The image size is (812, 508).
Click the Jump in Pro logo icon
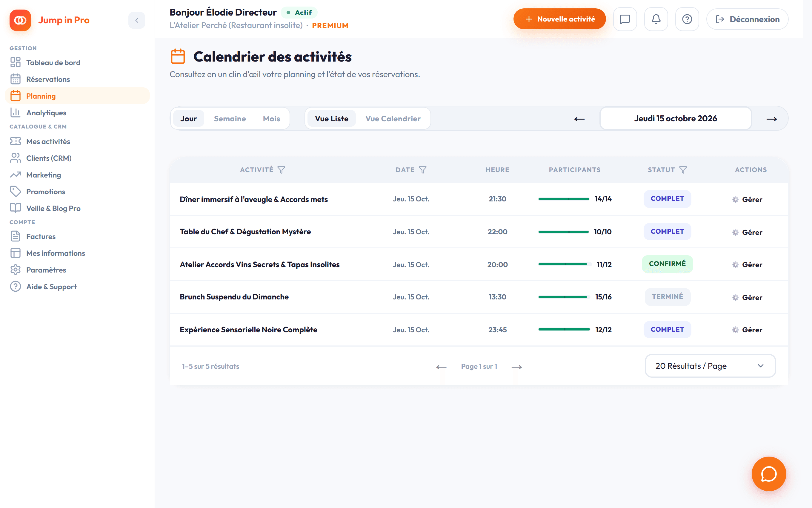click(x=20, y=20)
